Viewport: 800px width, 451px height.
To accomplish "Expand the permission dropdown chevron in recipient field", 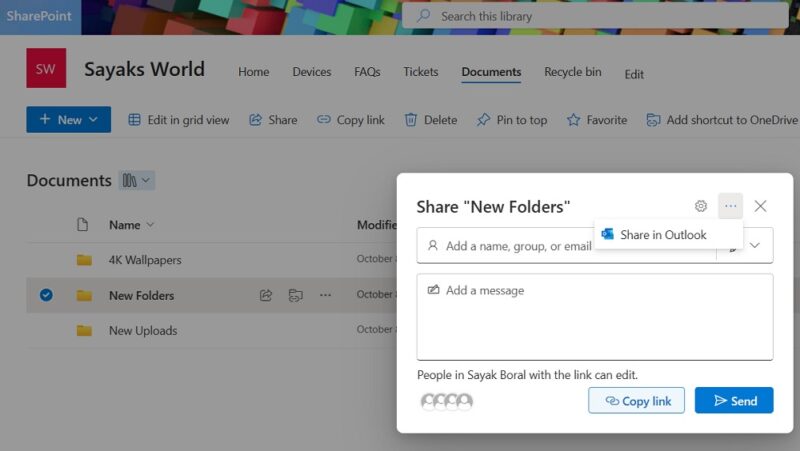I will (755, 245).
